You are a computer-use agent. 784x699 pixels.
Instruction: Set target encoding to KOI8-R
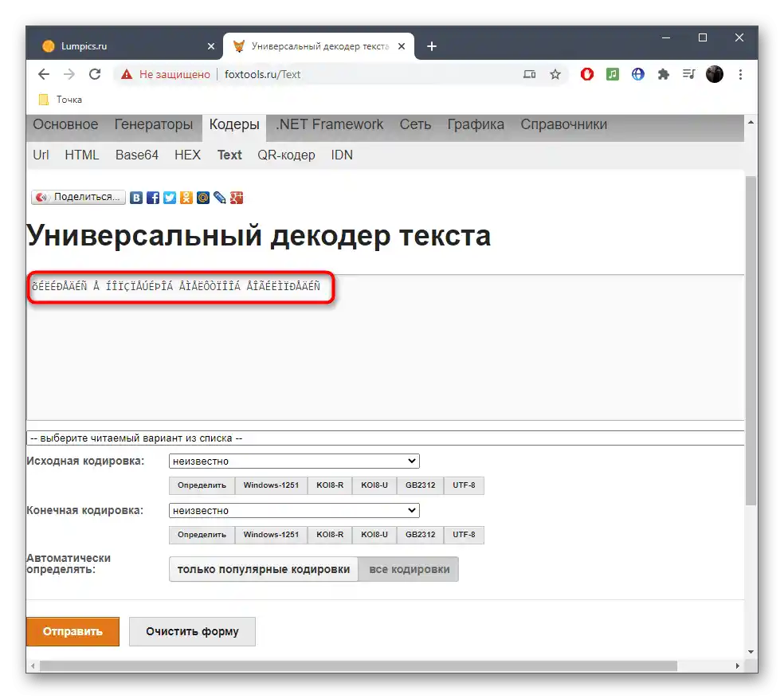[x=330, y=535]
